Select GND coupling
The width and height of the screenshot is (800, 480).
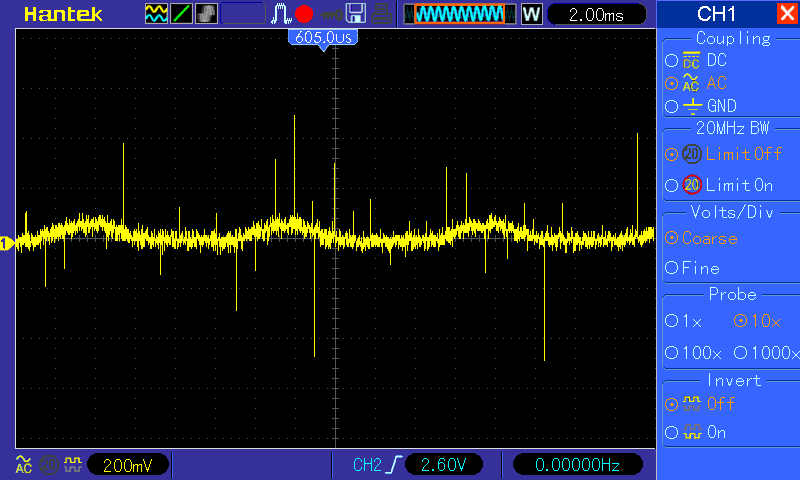[701, 106]
